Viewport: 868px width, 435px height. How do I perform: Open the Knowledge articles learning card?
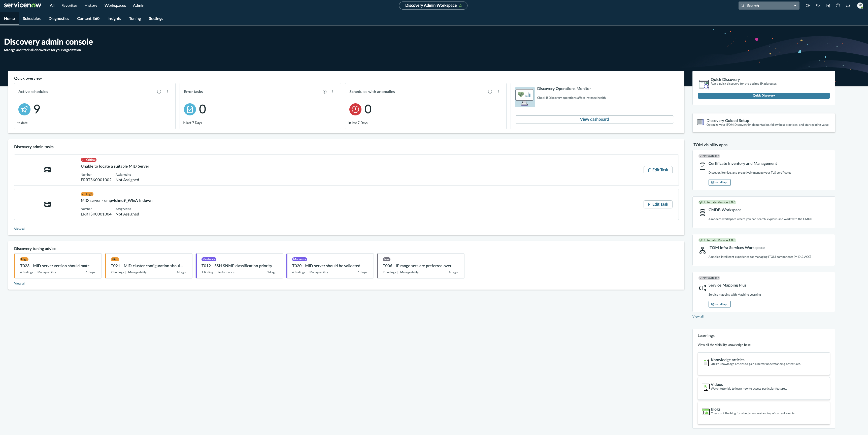pyautogui.click(x=763, y=363)
